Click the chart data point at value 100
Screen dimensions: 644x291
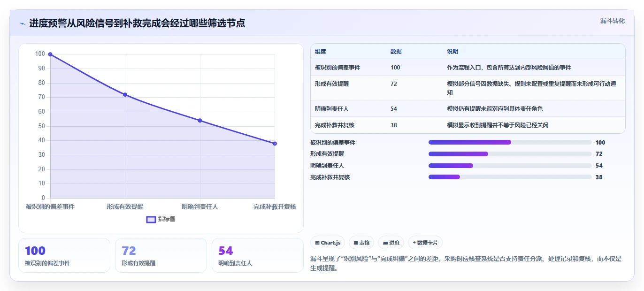point(50,54)
